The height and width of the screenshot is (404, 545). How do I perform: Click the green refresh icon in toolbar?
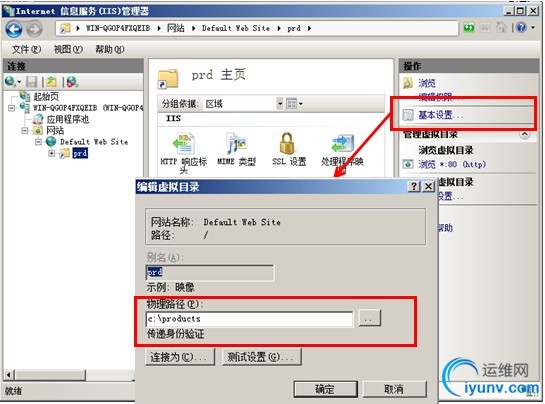469,28
